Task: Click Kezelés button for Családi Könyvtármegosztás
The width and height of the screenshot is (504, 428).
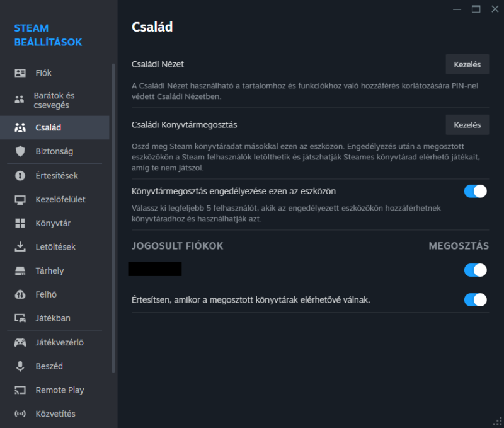Action: (467, 125)
